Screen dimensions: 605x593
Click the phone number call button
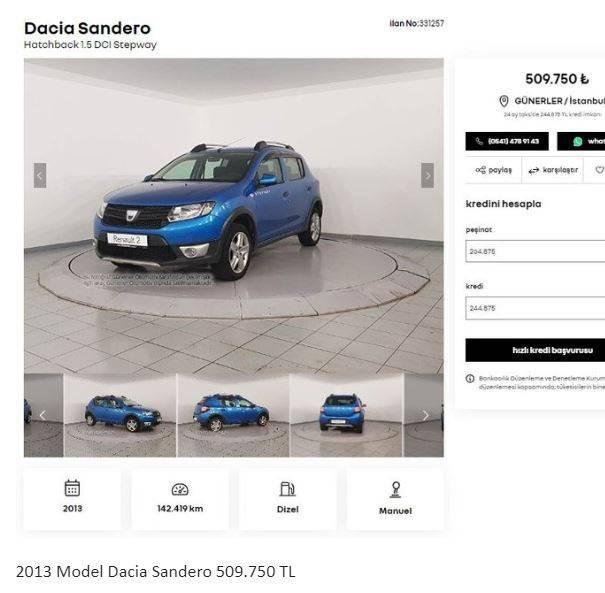point(507,141)
